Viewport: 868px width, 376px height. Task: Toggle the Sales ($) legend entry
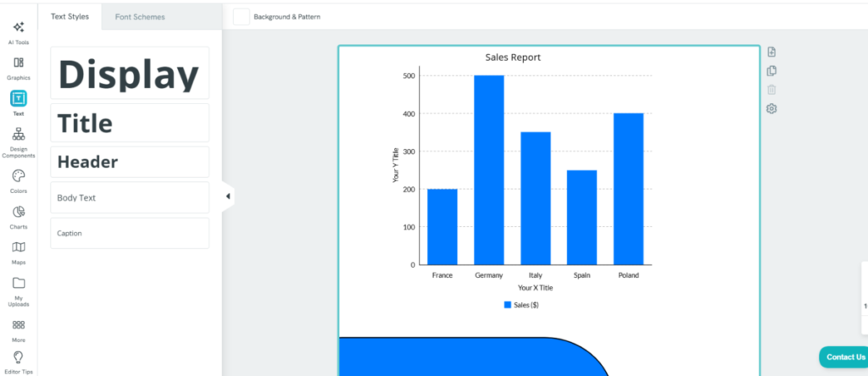(521, 305)
